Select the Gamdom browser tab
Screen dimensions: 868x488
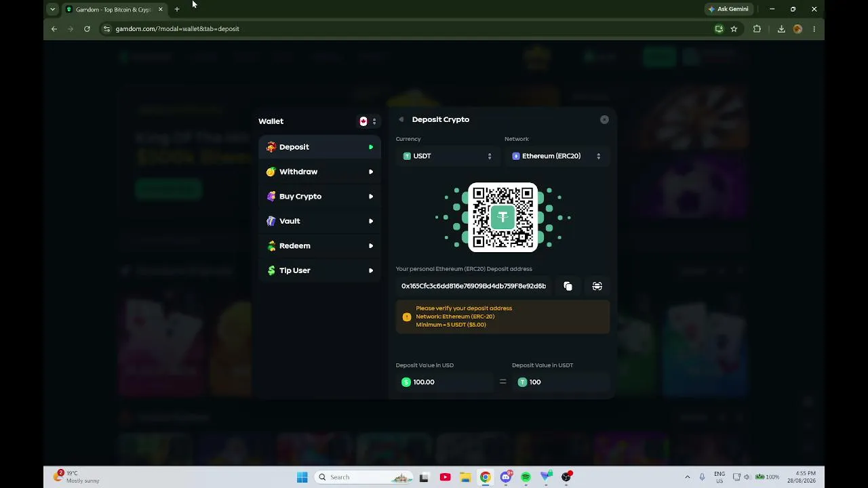pyautogui.click(x=115, y=9)
